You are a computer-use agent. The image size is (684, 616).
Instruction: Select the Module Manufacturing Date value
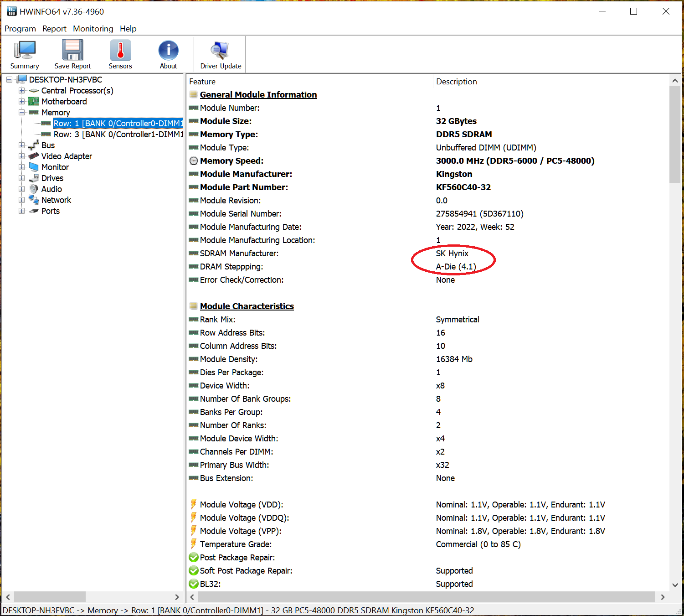point(475,227)
